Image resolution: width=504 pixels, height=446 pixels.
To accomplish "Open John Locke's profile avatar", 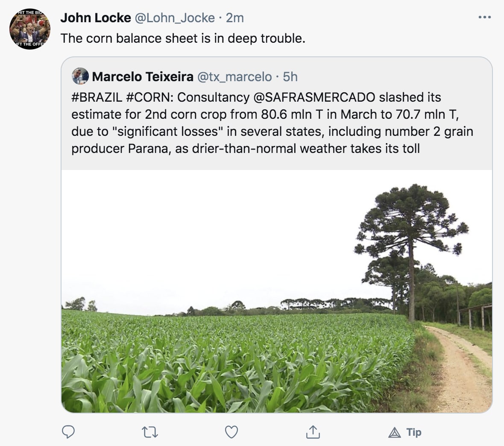I will pyautogui.click(x=30, y=29).
